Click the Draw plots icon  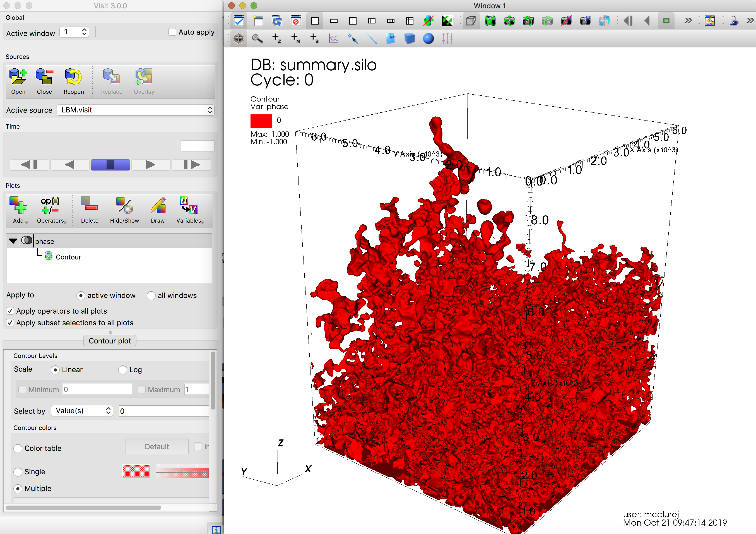coord(158,206)
